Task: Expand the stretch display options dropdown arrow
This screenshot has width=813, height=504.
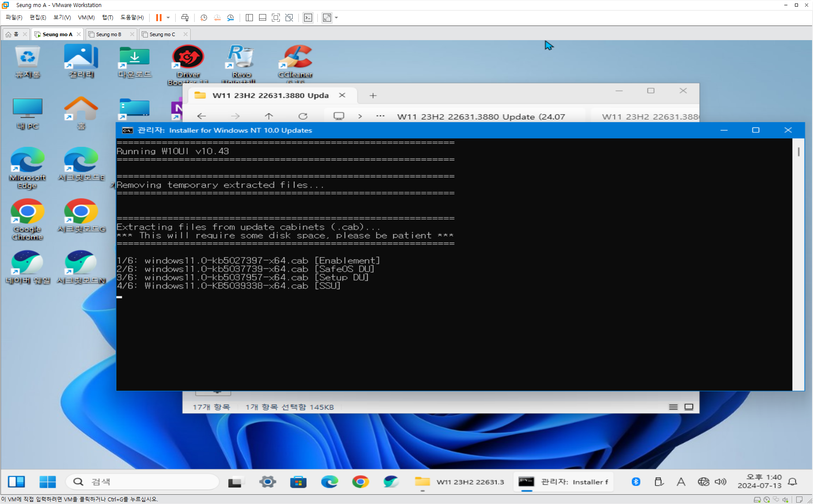Action: (x=336, y=18)
